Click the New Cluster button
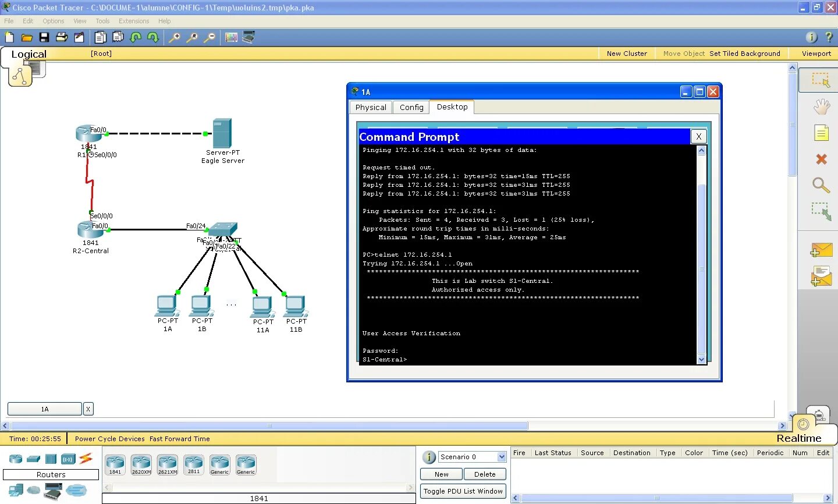This screenshot has height=504, width=838. [x=627, y=54]
